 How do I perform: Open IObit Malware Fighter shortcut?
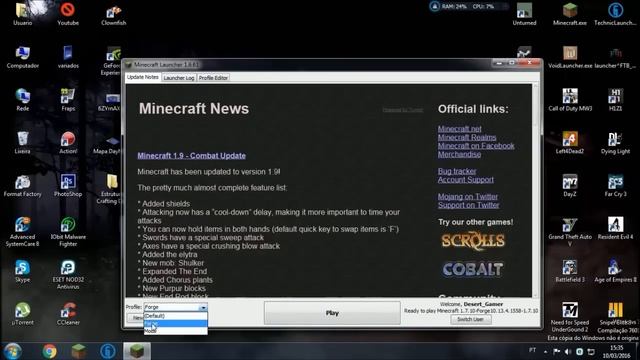[68, 231]
